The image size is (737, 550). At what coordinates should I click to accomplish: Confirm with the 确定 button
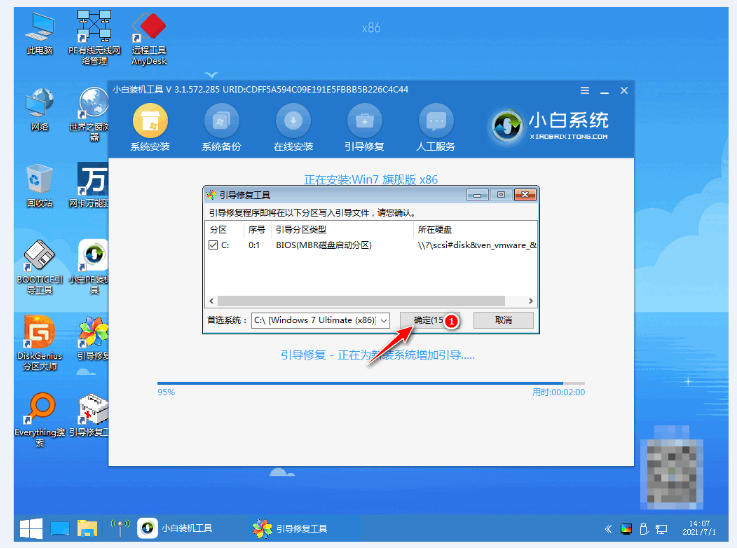tap(428, 320)
